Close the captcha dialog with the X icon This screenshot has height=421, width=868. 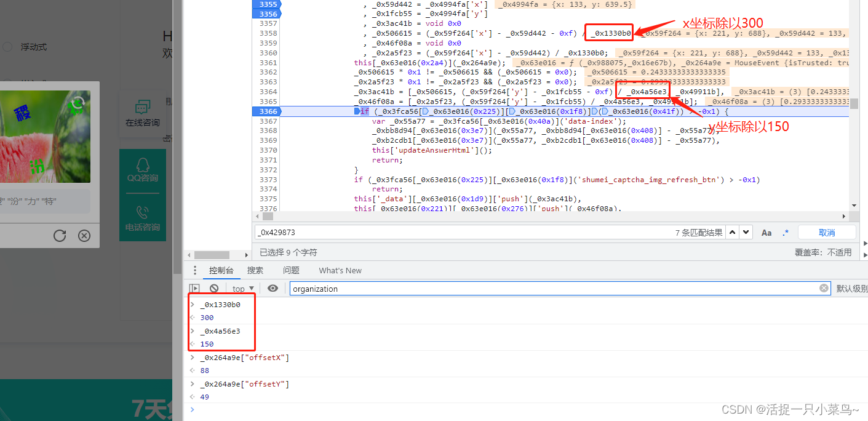tap(84, 236)
